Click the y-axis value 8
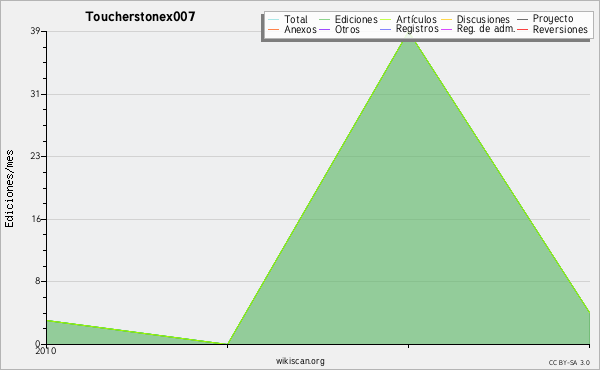600x370 pixels. (x=38, y=281)
